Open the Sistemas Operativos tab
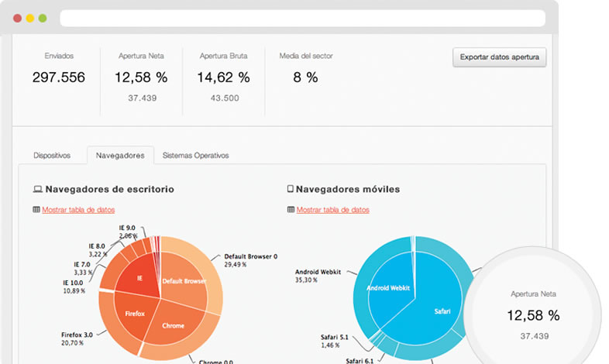The width and height of the screenshot is (609, 364). click(195, 155)
